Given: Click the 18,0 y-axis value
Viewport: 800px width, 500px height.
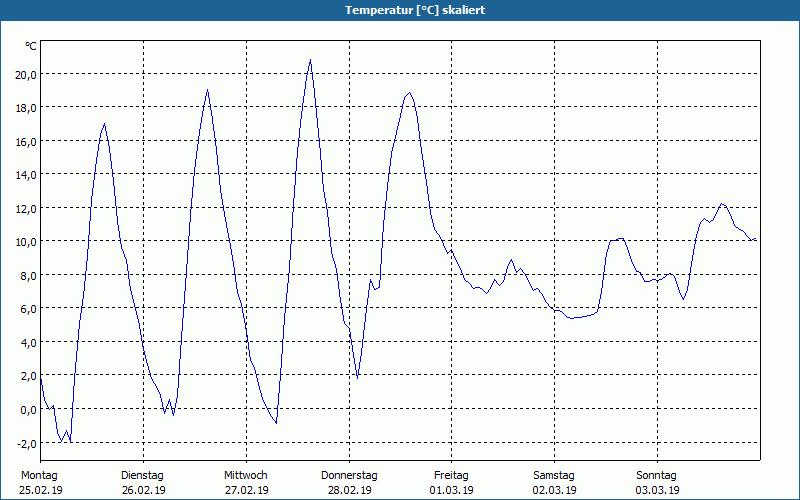Looking at the screenshot, I should 26,108.
